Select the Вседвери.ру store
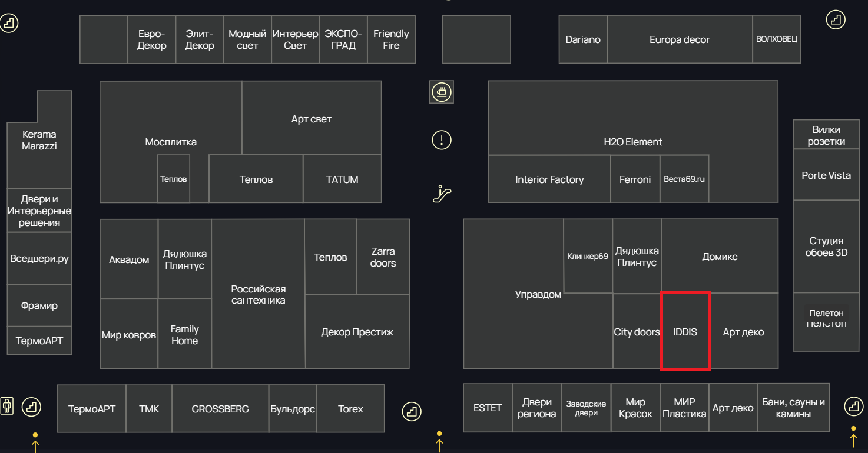Screen dimensions: 868x453 pos(39,258)
